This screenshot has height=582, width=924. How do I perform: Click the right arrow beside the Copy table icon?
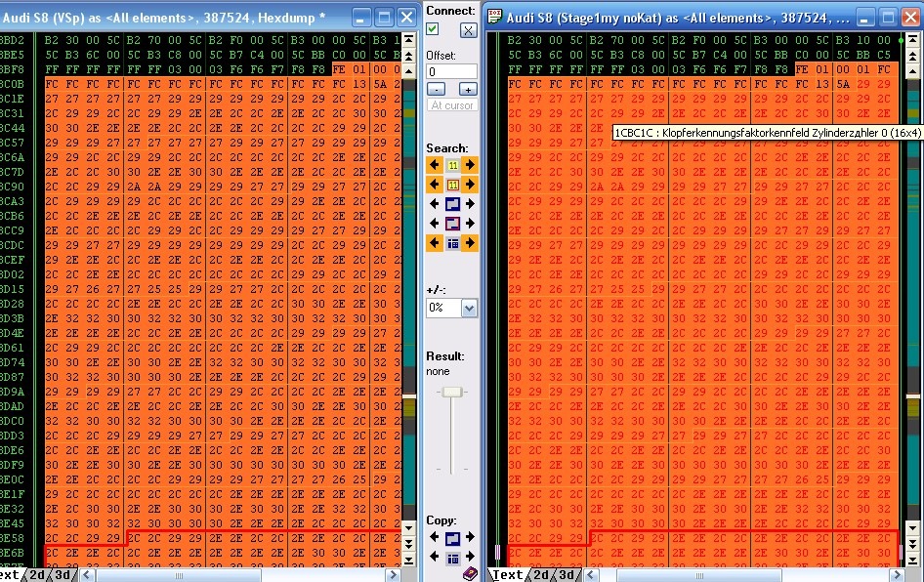[x=470, y=557]
